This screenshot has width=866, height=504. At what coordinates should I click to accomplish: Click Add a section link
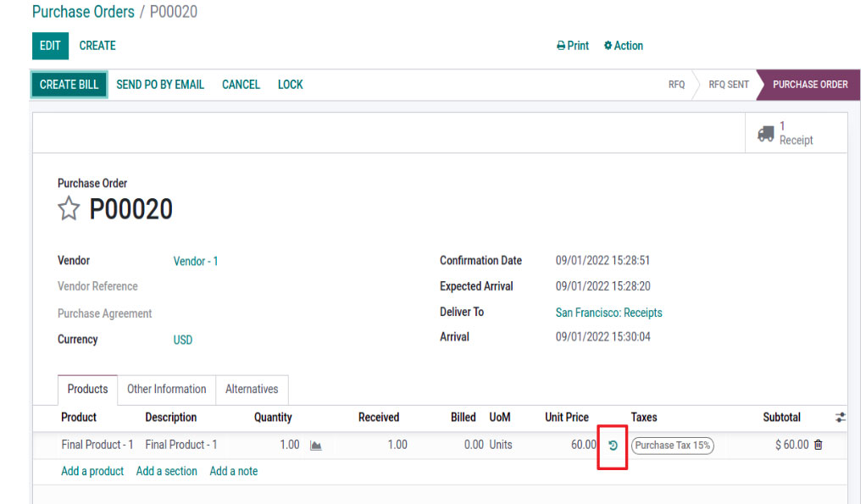(x=167, y=471)
